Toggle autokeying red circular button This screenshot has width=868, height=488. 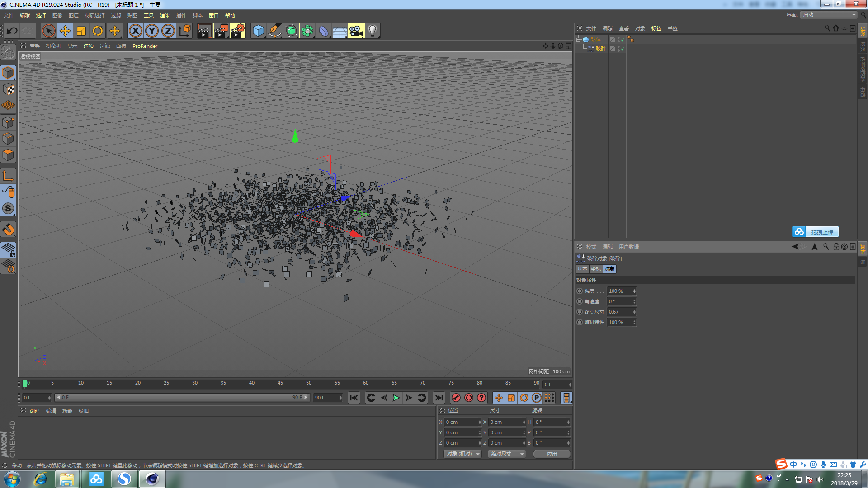(x=469, y=398)
